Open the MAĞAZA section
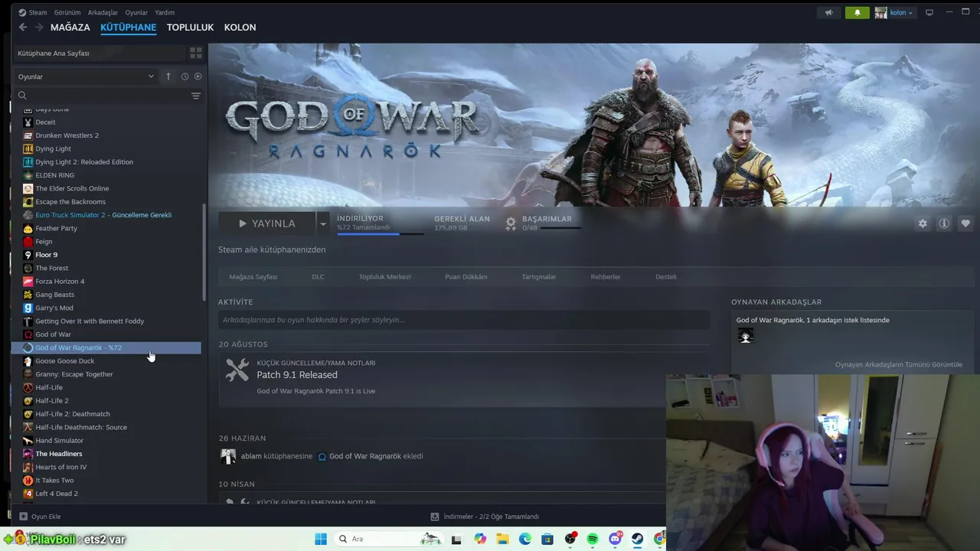 pyautogui.click(x=70, y=28)
